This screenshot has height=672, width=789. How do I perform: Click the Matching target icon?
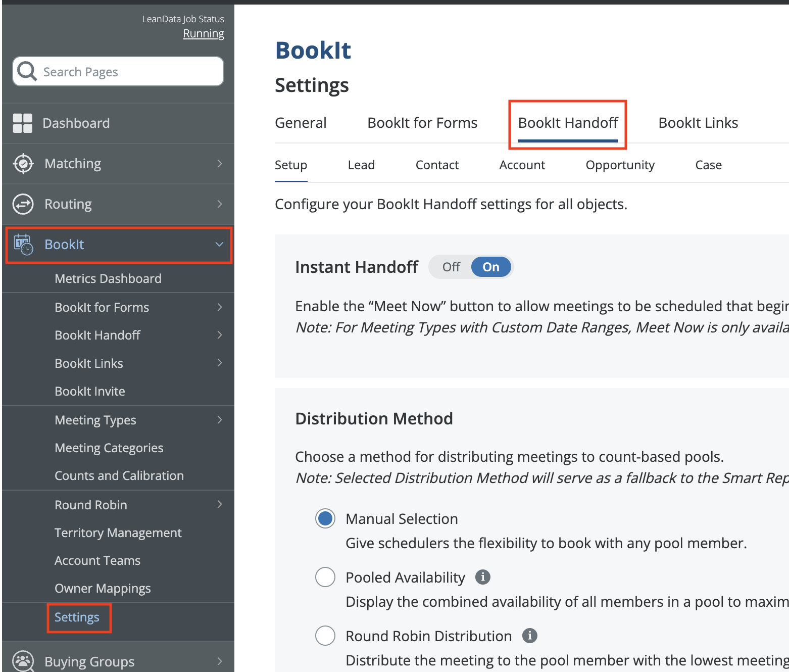pos(23,164)
